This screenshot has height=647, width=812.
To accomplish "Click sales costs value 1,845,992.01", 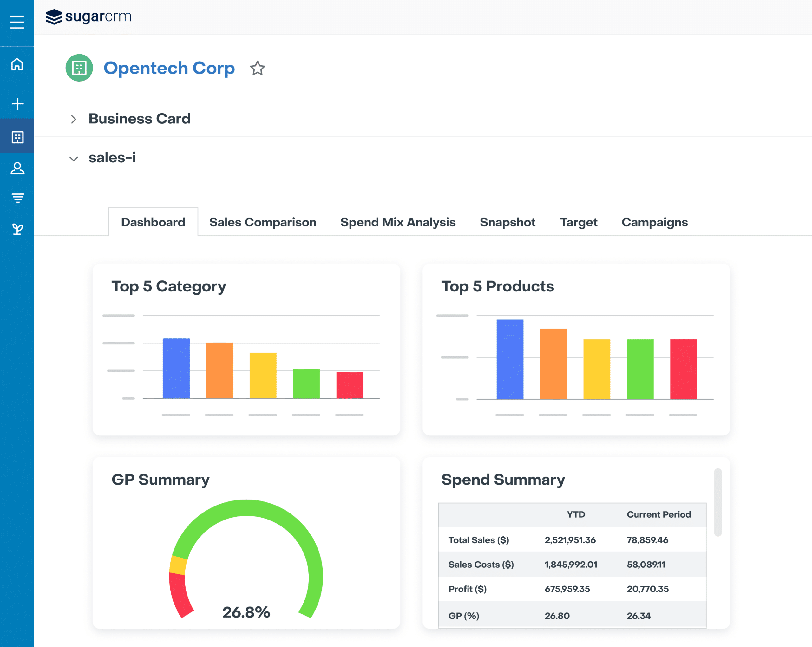I will click(571, 565).
